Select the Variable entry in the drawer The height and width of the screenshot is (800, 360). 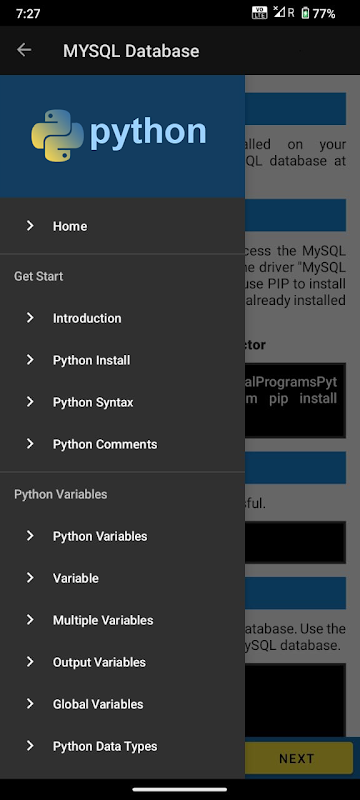122,578
